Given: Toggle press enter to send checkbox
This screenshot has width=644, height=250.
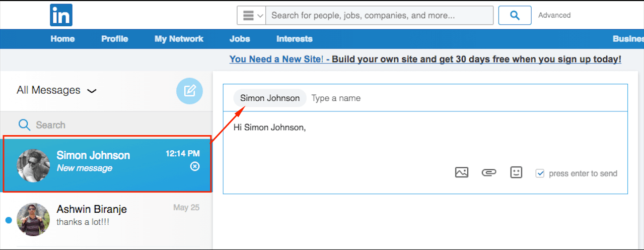Looking at the screenshot, I should tap(540, 173).
